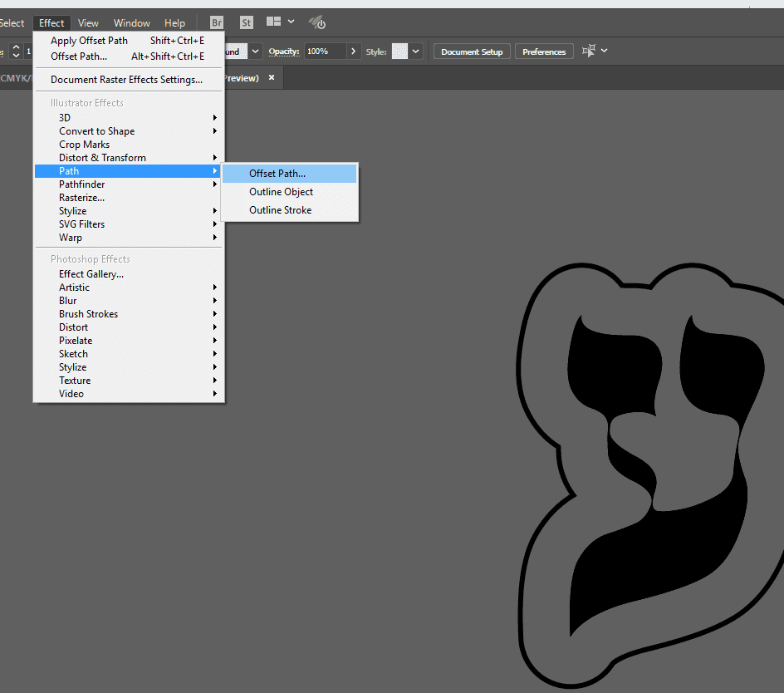Select Outline Object from the submenu

281,192
